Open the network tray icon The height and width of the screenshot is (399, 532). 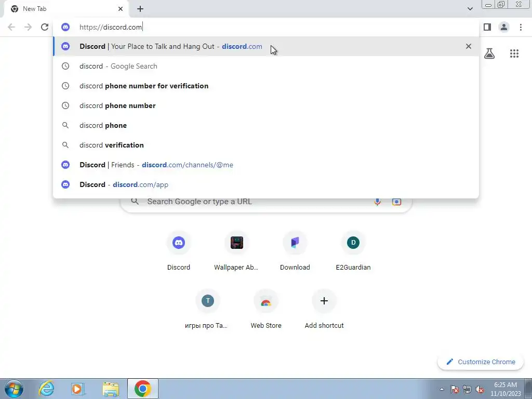coord(467,389)
